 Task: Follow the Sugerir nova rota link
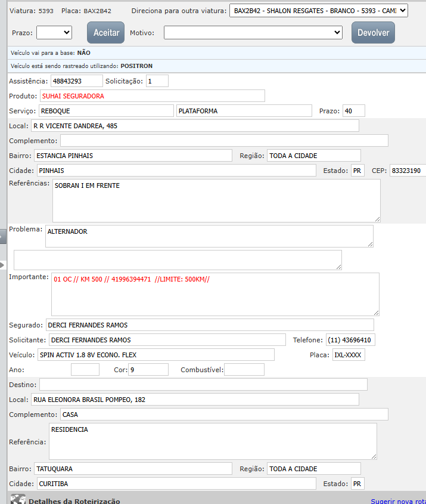point(398,502)
